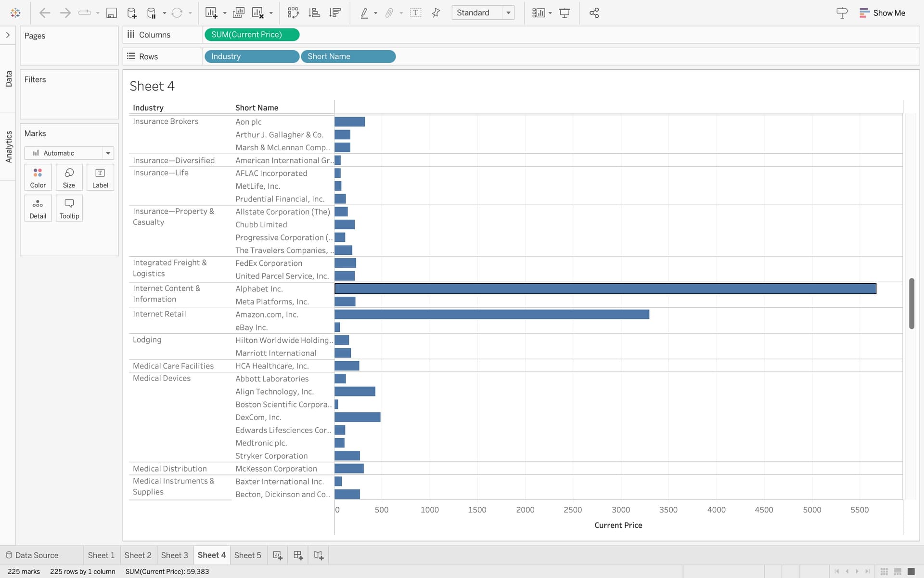Click the Industry pill on Rows
The image size is (924, 578).
point(251,56)
